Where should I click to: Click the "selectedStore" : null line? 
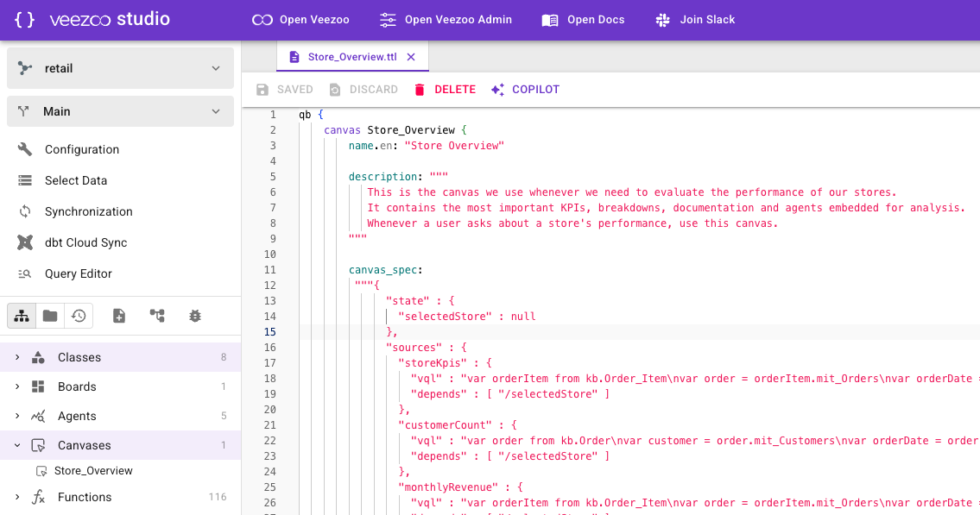(467, 317)
